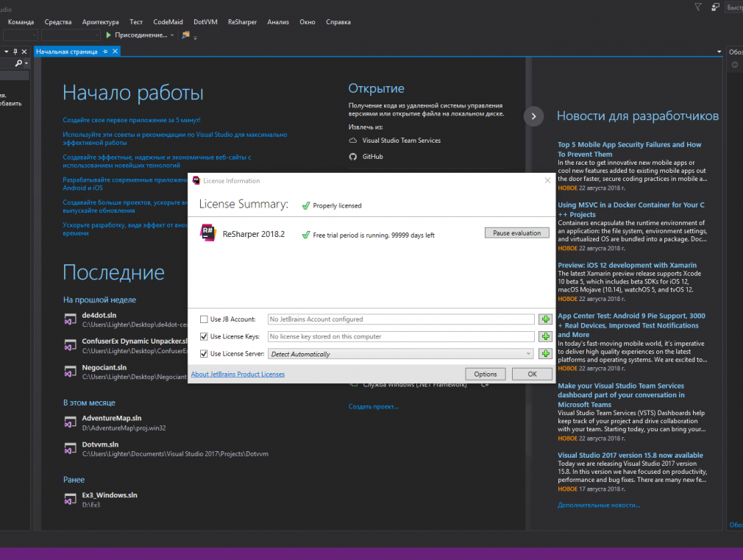Open the Дополнительные новости... link
Image resolution: width=743 pixels, height=560 pixels.
tap(599, 506)
